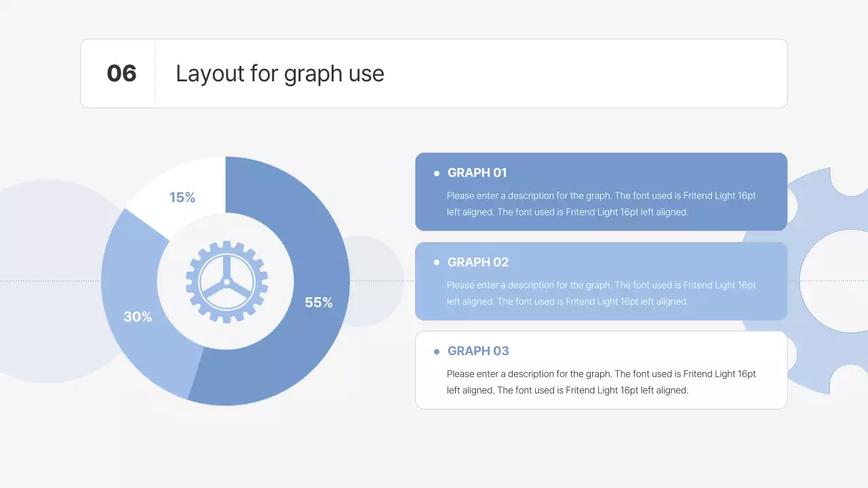Select the description text under GRAPH 01
The image size is (868, 488).
[x=601, y=204]
